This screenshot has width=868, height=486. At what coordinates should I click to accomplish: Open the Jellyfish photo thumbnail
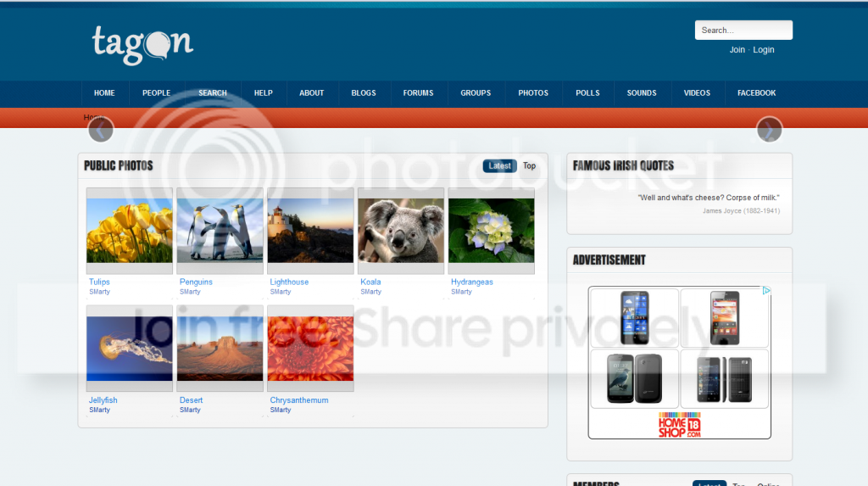pos(130,349)
